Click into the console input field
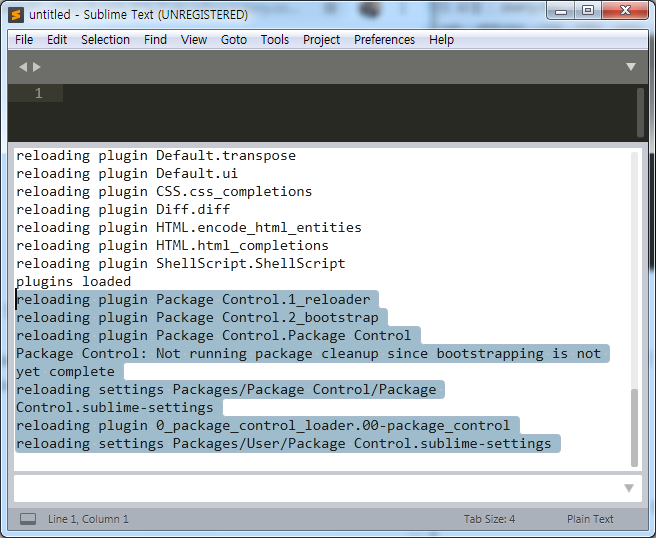656x538 pixels. pyautogui.click(x=318, y=488)
